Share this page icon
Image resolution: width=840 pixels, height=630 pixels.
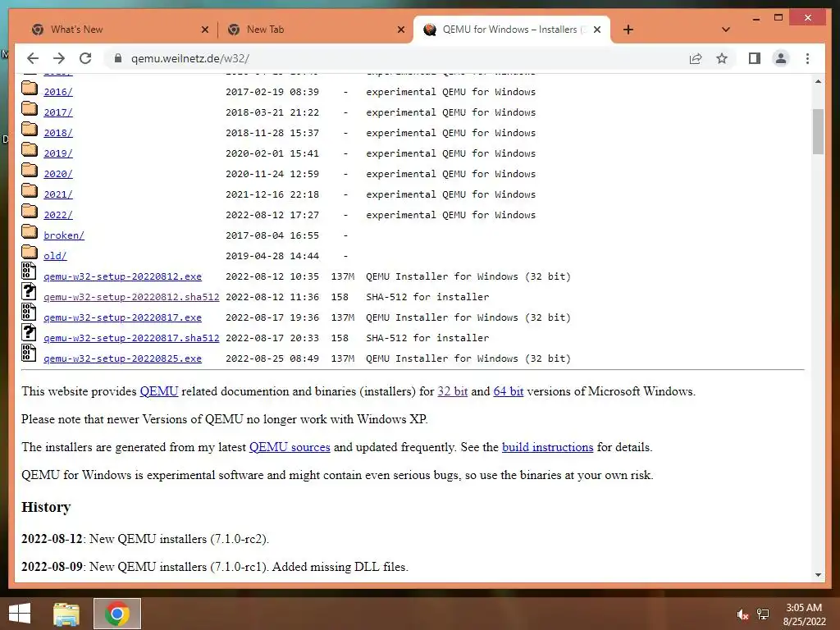(x=696, y=58)
